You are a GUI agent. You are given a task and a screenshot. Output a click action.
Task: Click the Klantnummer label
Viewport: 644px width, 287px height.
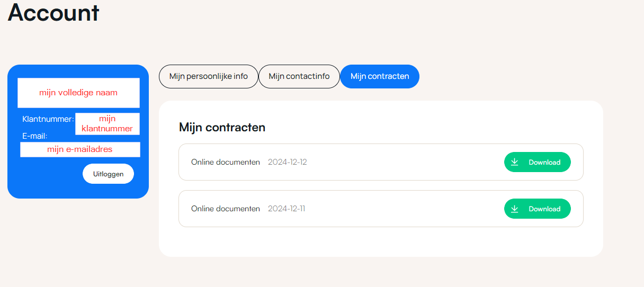[48, 119]
